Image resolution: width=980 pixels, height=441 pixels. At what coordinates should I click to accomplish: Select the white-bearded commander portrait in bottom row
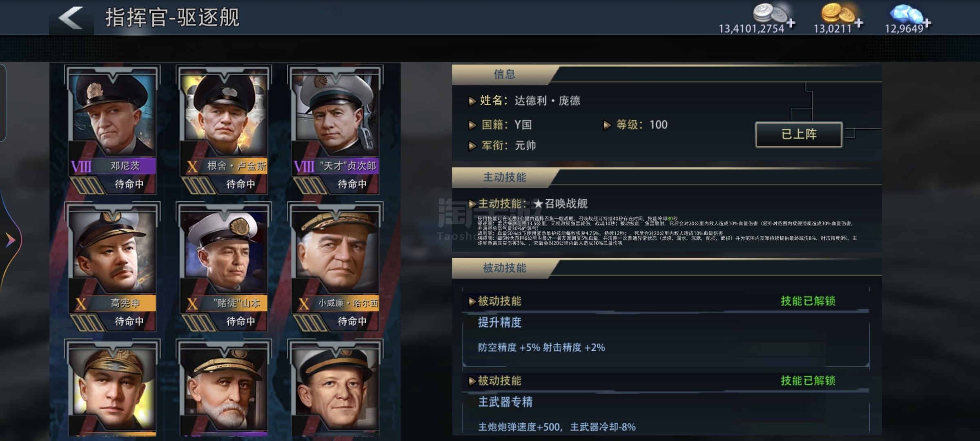click(x=224, y=388)
